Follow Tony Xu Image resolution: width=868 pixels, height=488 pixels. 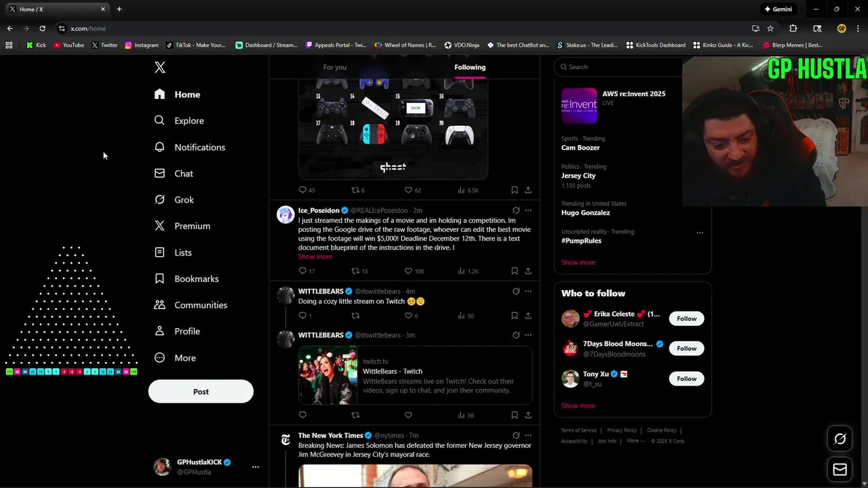pyautogui.click(x=686, y=379)
